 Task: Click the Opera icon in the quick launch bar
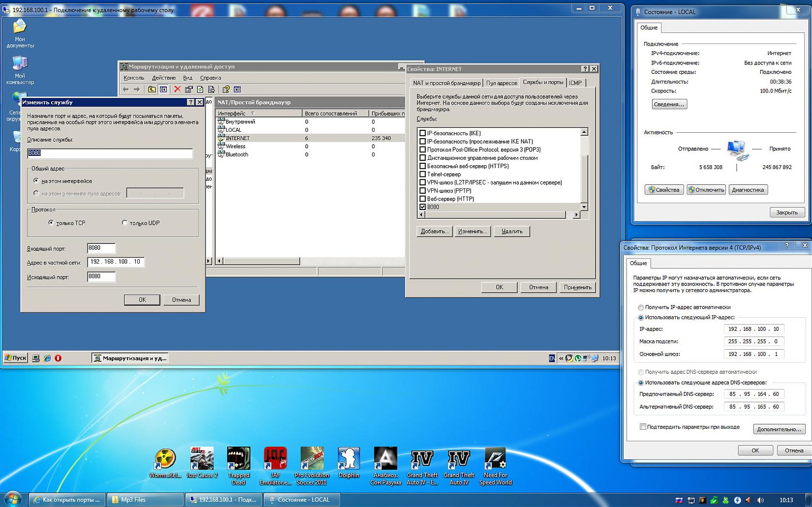(x=58, y=358)
